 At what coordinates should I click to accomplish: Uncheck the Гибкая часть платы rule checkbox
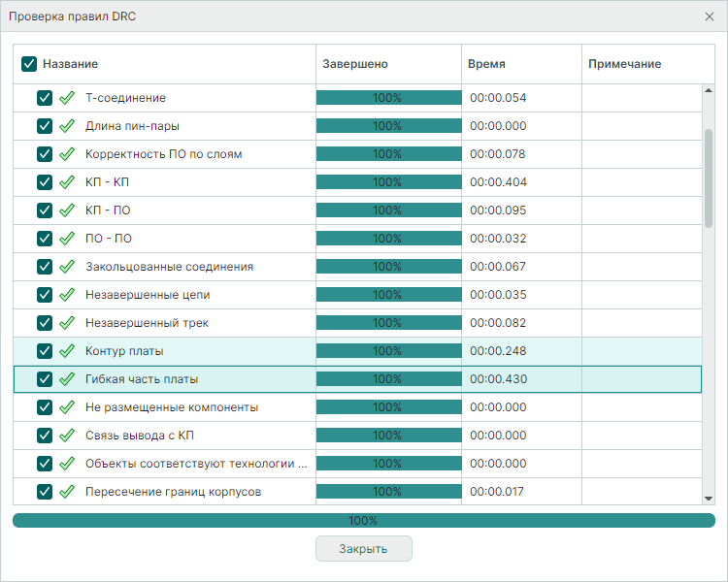pyautogui.click(x=44, y=379)
